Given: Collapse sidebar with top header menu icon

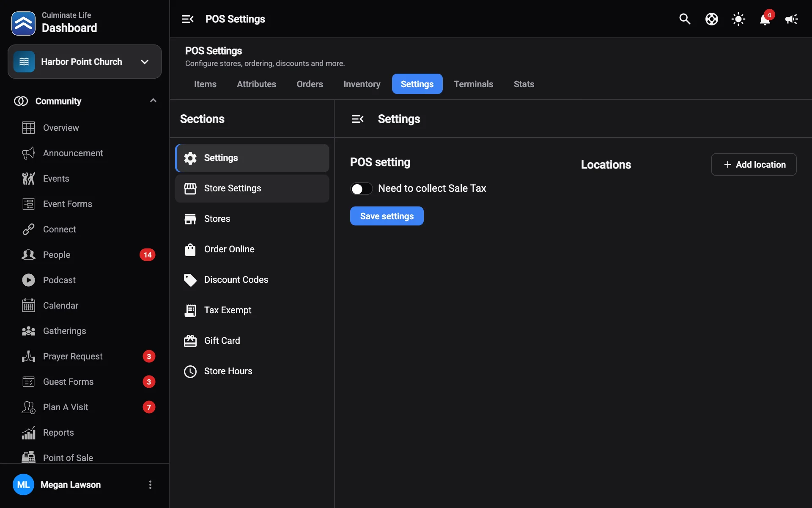Looking at the screenshot, I should [187, 19].
